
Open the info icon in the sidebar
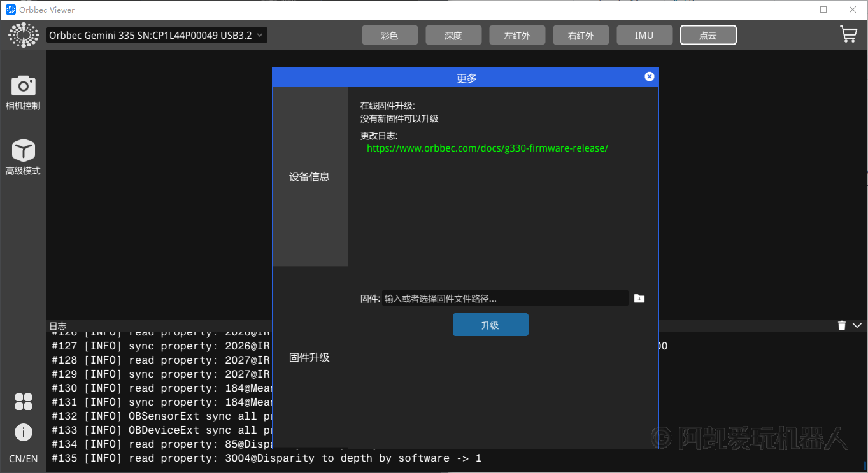(x=24, y=433)
